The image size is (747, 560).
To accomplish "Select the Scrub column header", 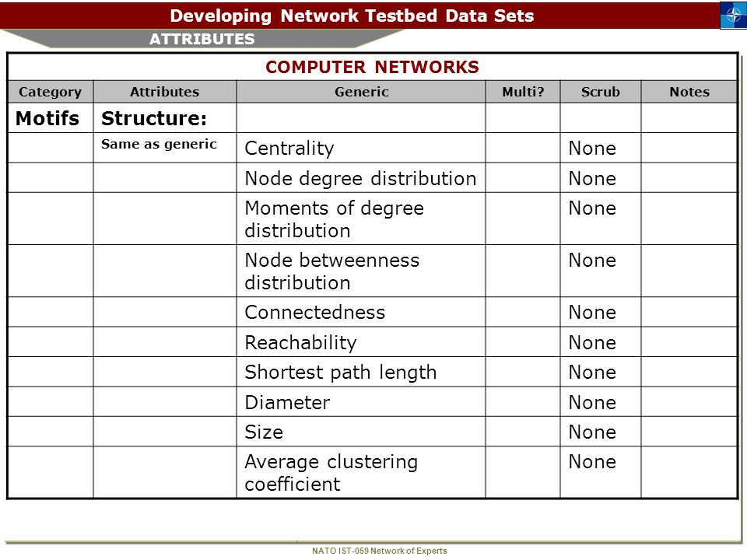I will [600, 92].
